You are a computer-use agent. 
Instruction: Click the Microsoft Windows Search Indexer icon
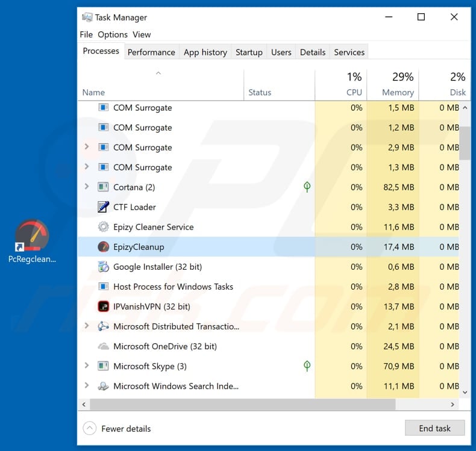coord(103,386)
